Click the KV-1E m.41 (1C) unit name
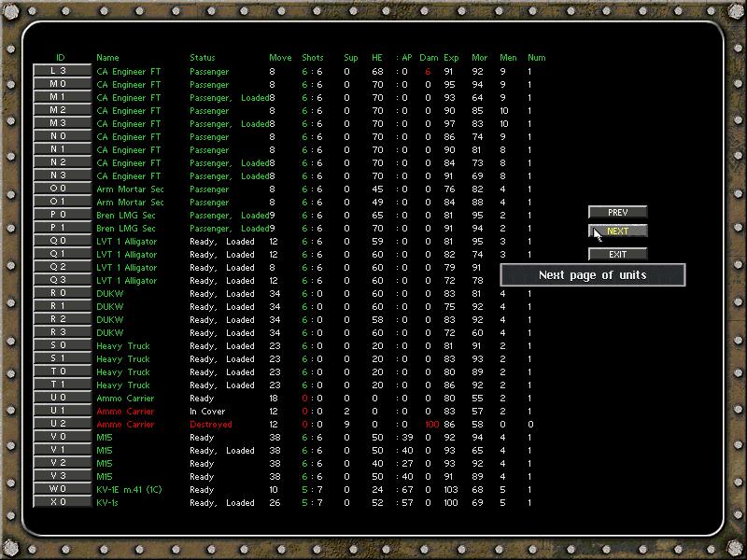 129,489
